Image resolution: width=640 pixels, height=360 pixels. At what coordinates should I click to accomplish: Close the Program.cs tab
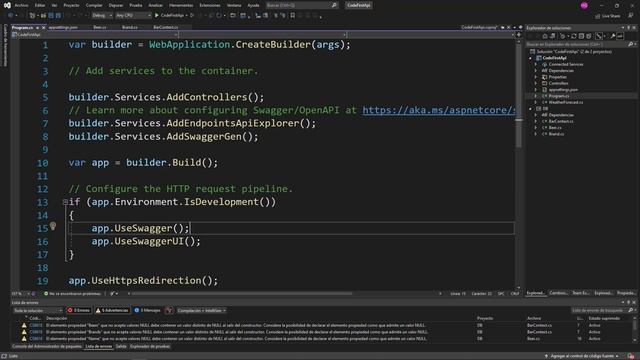click(x=43, y=27)
